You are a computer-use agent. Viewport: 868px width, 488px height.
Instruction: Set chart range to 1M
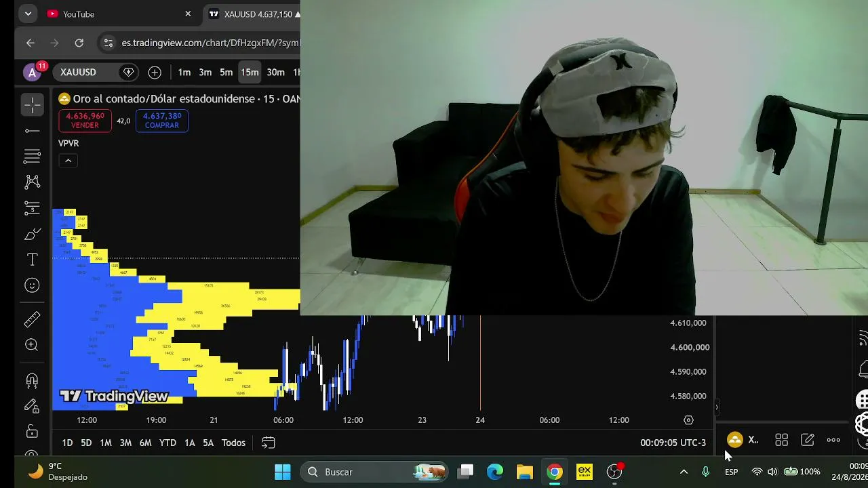106,443
